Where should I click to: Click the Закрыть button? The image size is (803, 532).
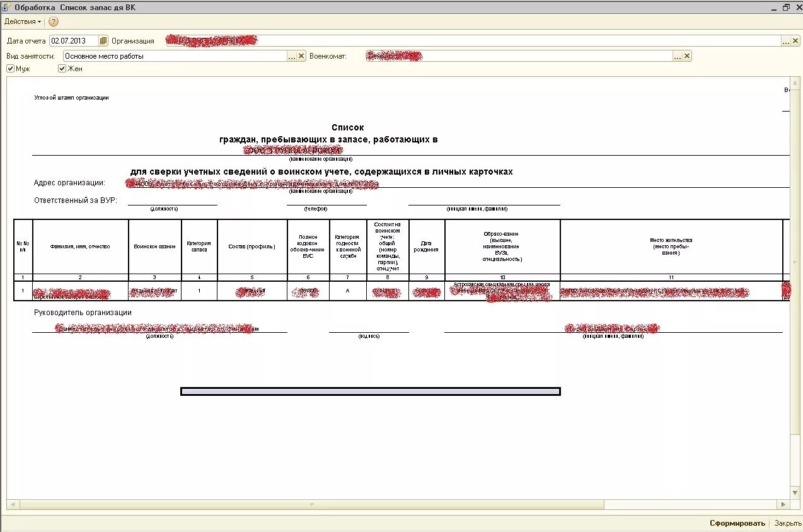[x=788, y=523]
